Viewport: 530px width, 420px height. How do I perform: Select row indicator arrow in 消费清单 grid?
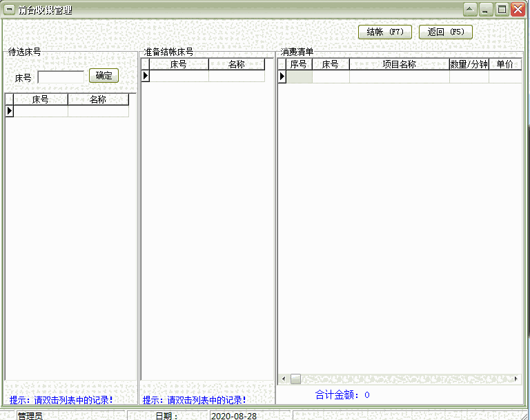[x=282, y=77]
